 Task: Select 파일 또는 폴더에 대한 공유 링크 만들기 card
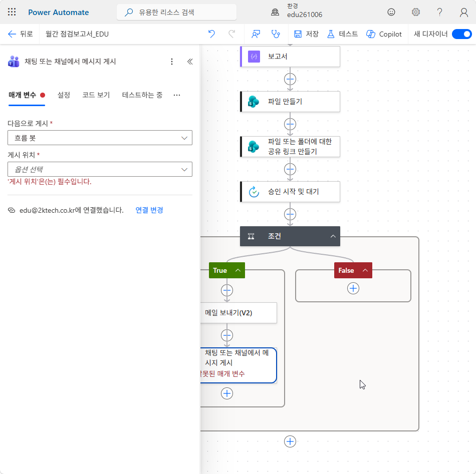coord(290,147)
